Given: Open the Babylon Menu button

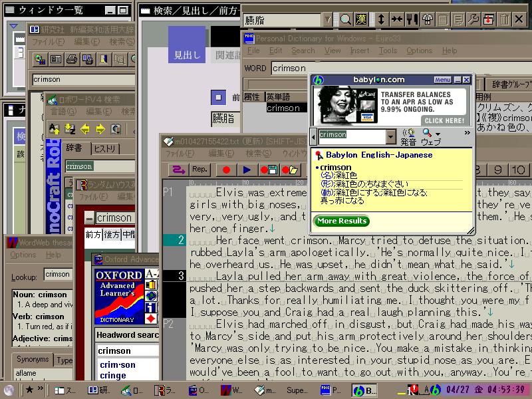Looking at the screenshot, I should tap(442, 80).
